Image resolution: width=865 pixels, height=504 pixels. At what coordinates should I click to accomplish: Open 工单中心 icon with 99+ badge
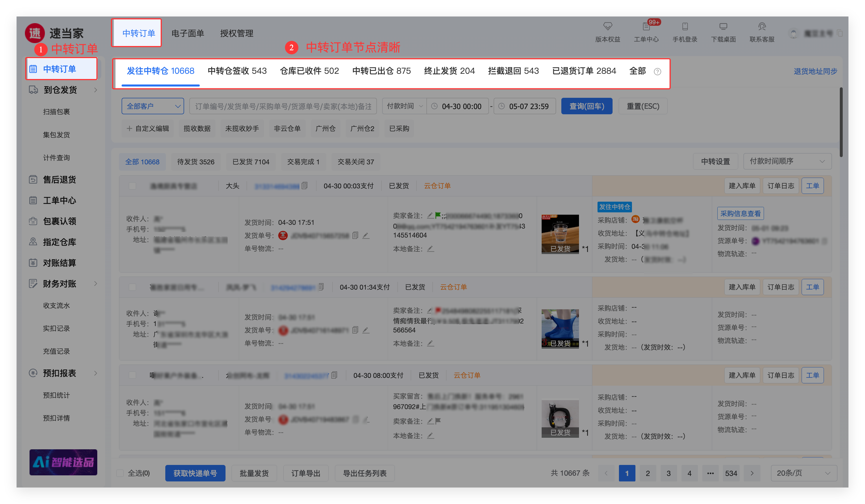[646, 27]
